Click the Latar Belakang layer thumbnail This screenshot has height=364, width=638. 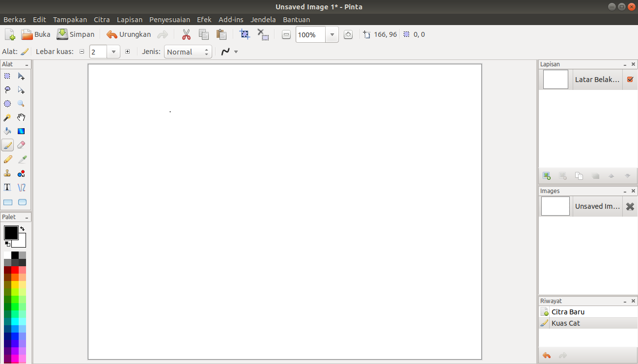(555, 80)
